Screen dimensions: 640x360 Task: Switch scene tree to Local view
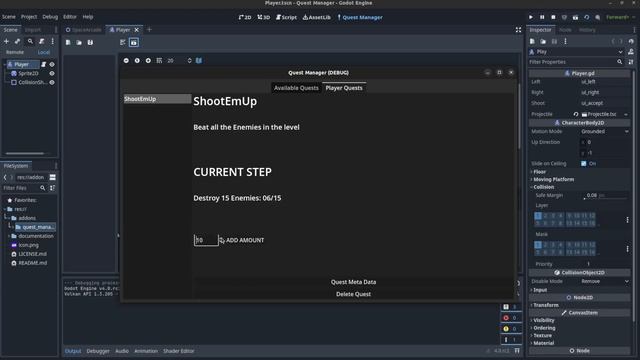tap(44, 52)
